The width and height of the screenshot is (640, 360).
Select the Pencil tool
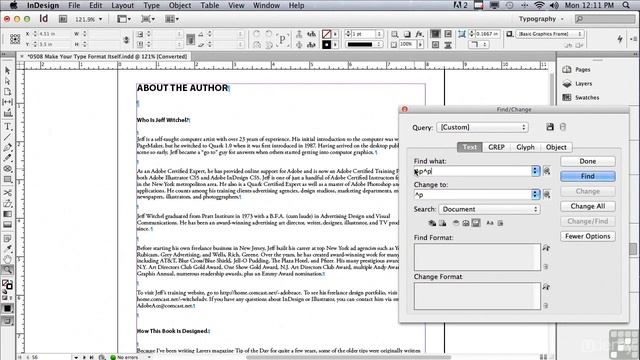pos(7,158)
